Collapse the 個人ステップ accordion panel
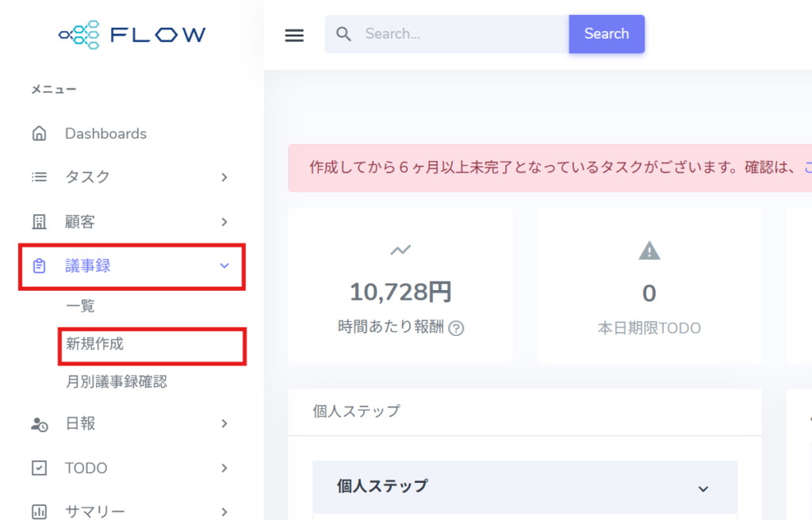 (703, 488)
